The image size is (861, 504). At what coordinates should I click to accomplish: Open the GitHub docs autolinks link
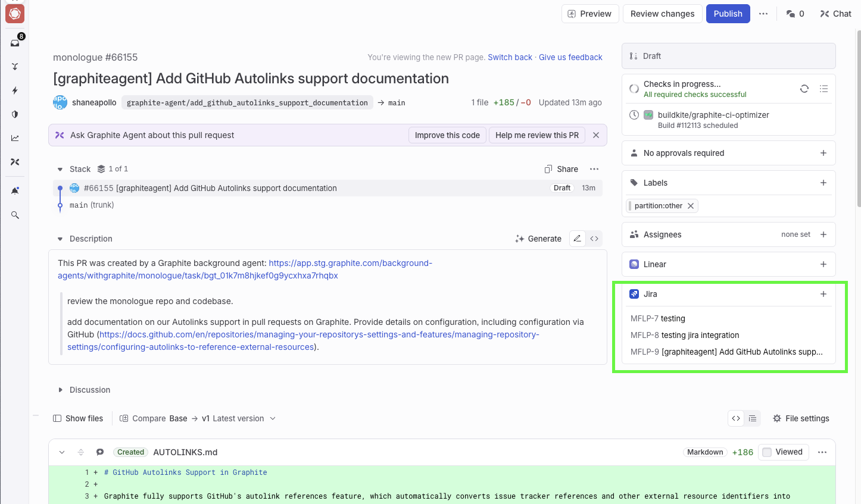[x=303, y=340]
